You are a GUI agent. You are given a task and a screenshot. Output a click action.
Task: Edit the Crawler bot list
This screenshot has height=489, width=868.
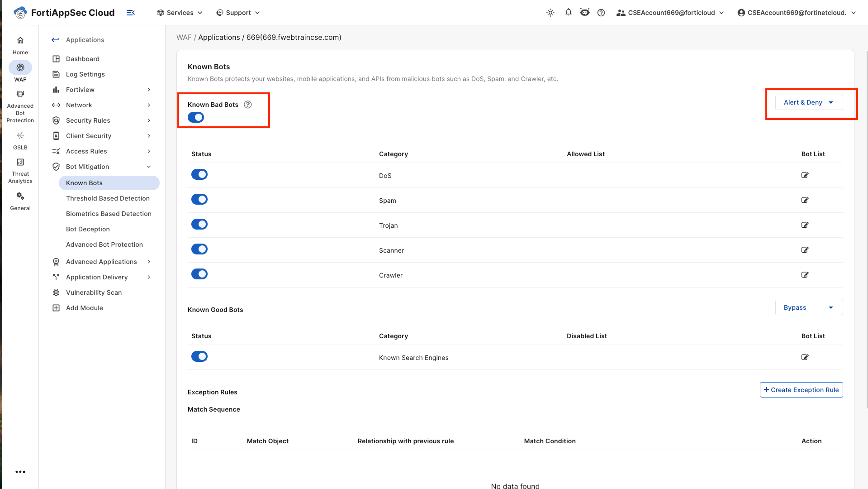(x=805, y=275)
